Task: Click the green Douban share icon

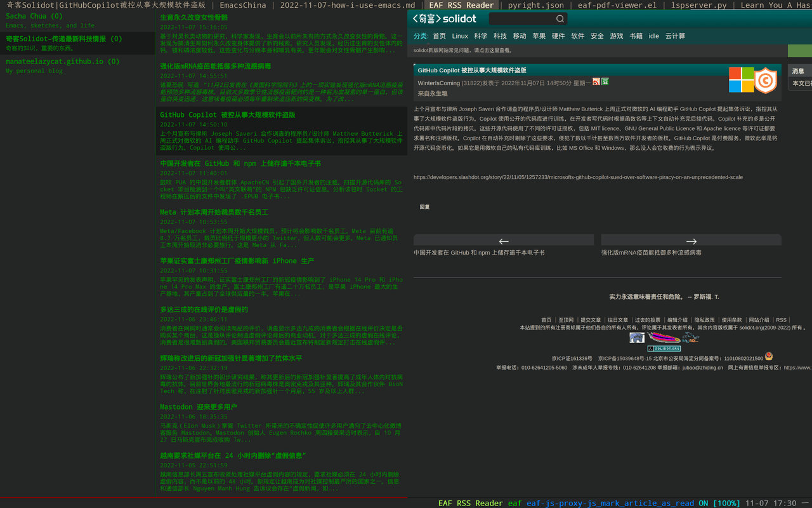Action: (x=605, y=82)
